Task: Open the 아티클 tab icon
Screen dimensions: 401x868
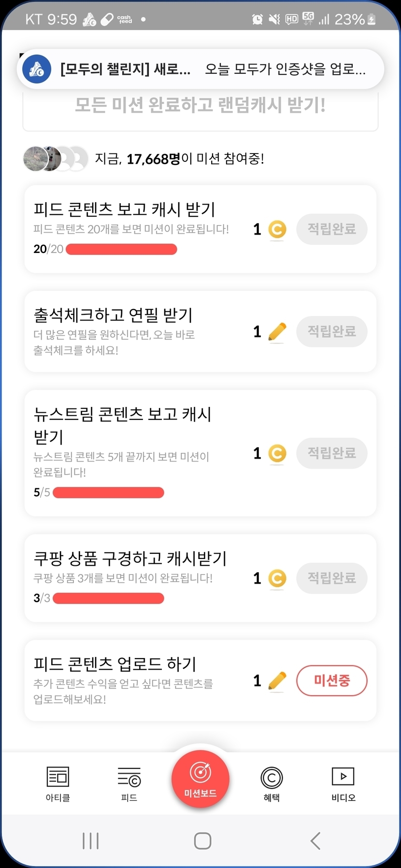Action: [57, 777]
